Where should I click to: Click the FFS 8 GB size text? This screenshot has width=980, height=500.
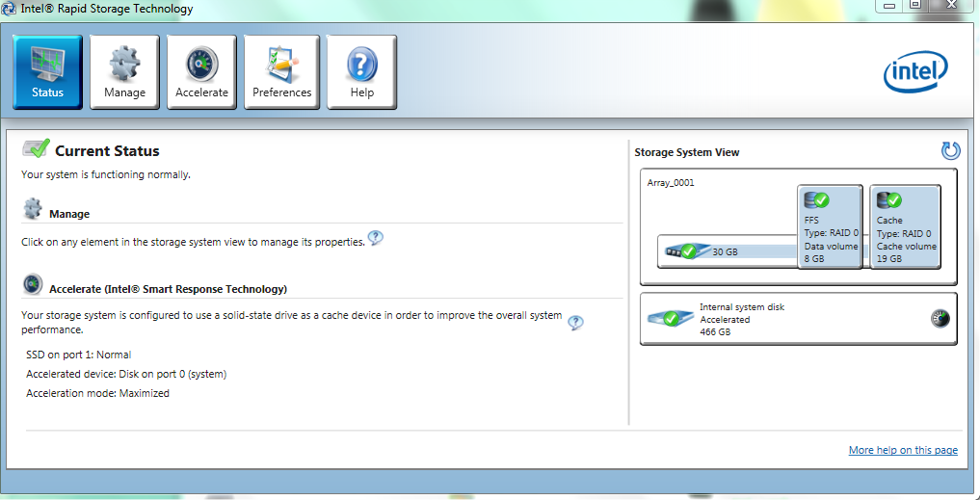coord(814,259)
